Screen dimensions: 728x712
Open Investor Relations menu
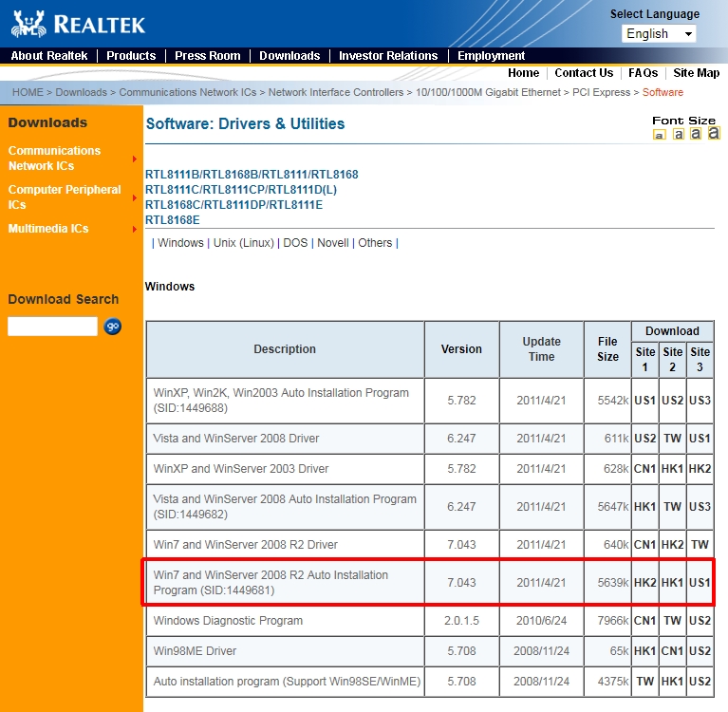[x=388, y=56]
